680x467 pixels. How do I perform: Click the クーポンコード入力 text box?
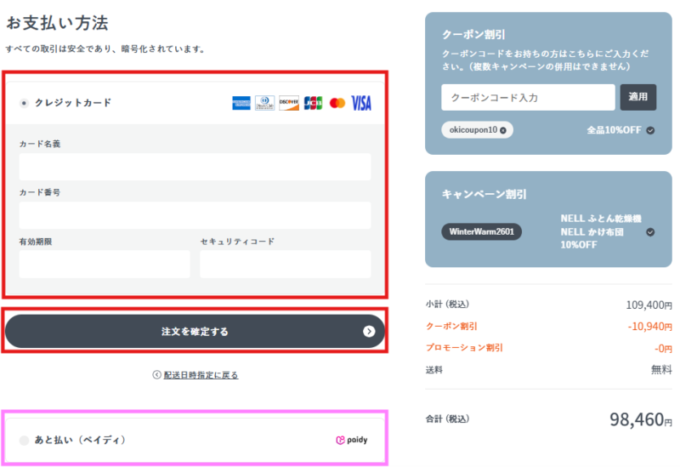(527, 97)
